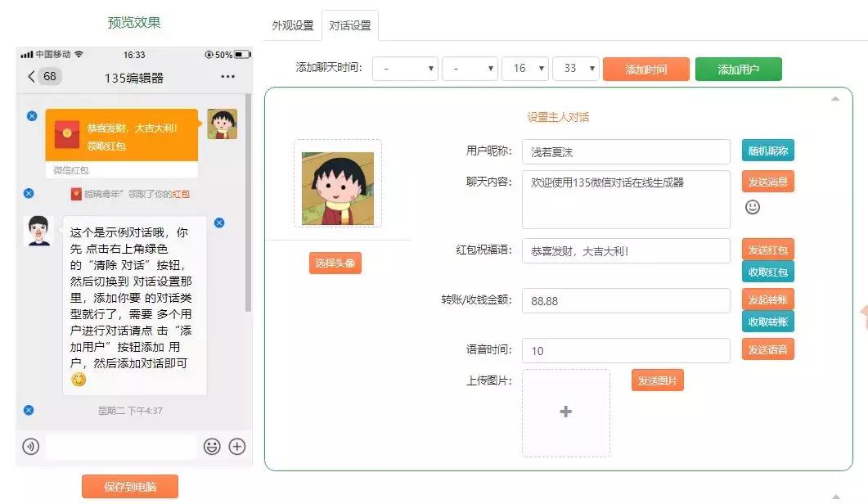Click the voice input icon in chat bar
This screenshot has width=868, height=504.
pyautogui.click(x=30, y=447)
